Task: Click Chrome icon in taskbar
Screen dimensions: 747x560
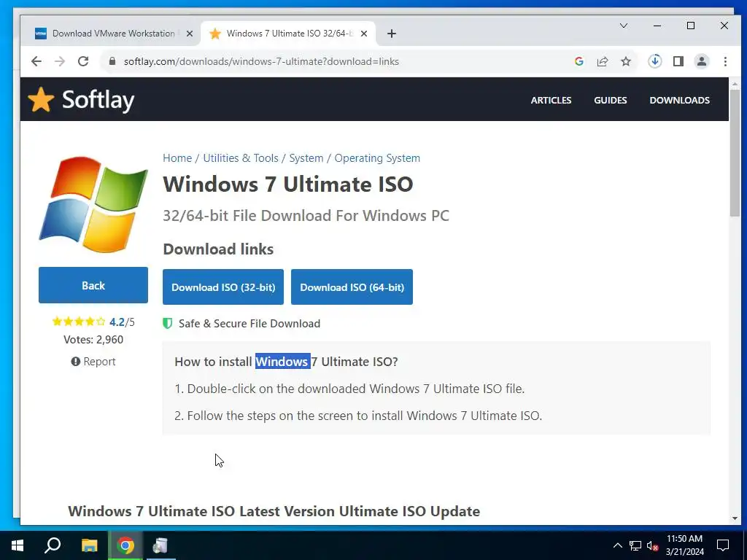Action: coord(125,545)
